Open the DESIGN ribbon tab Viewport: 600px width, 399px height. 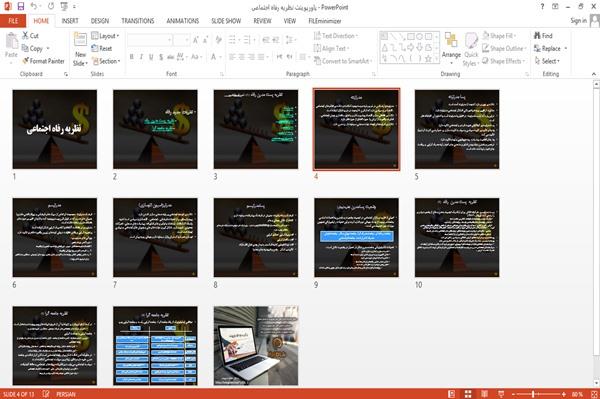click(x=99, y=21)
